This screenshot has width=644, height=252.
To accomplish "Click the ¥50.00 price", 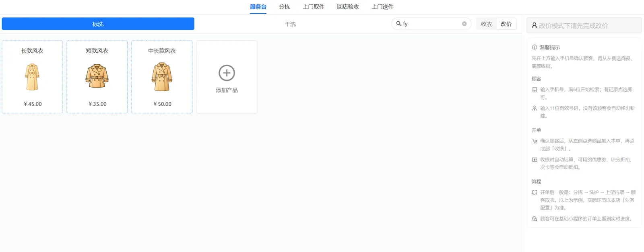I will [x=162, y=104].
